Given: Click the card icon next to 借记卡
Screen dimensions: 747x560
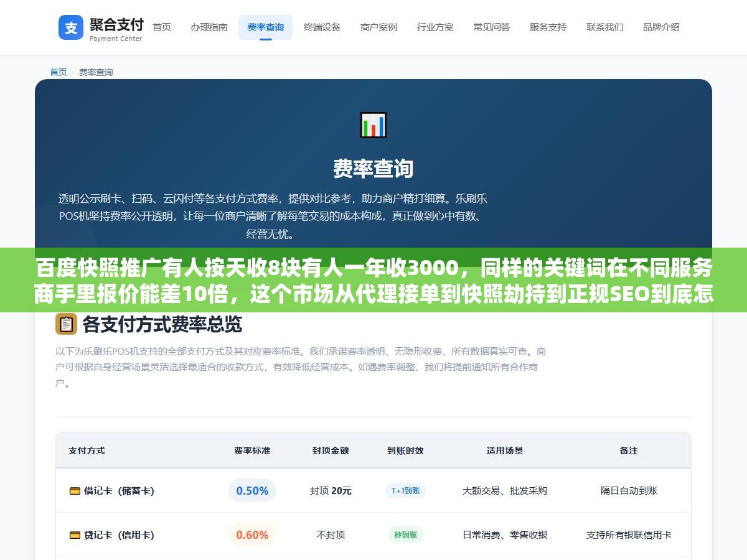Looking at the screenshot, I should (x=75, y=491).
